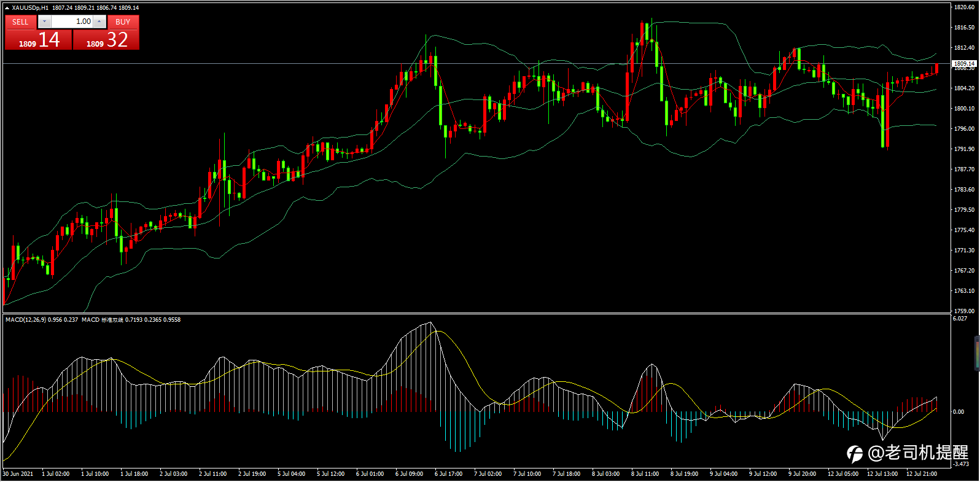980x482 pixels.
Task: Click the 2 Jul 19:00 time label
Action: point(252,474)
